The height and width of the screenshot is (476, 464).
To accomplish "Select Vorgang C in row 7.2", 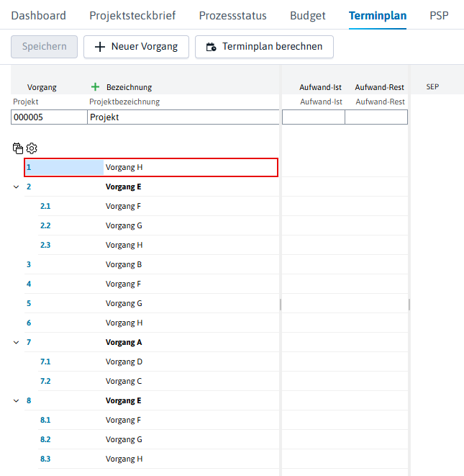I will [x=124, y=381].
